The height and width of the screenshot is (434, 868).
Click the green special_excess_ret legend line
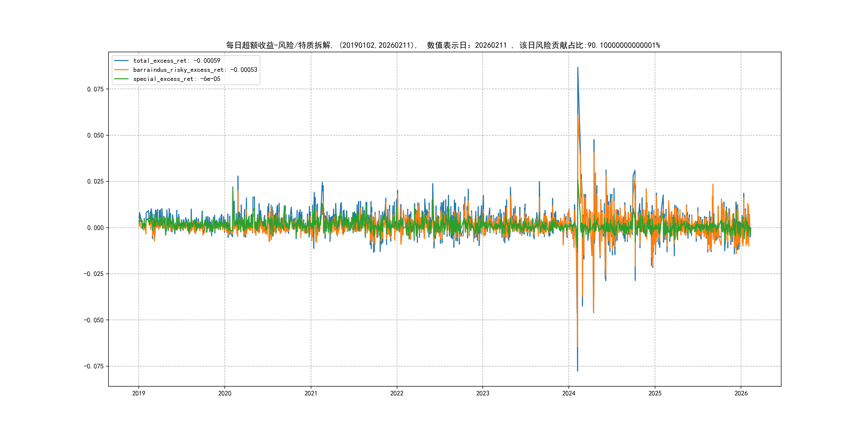click(x=121, y=79)
